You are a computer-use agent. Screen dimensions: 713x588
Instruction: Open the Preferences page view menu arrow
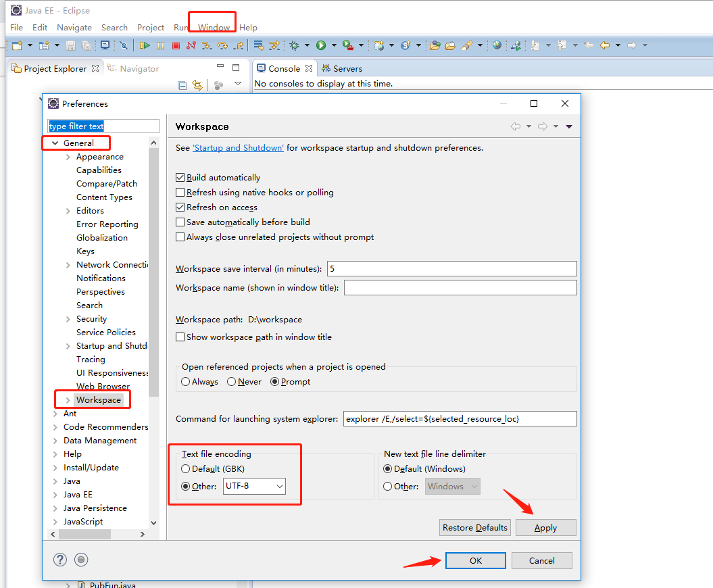click(569, 126)
